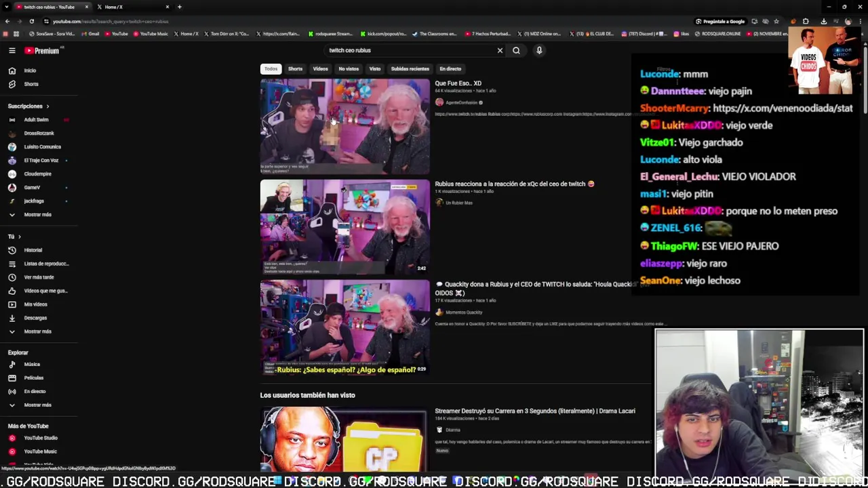Open the browser downloads icon
The image size is (868, 488).
point(824,22)
